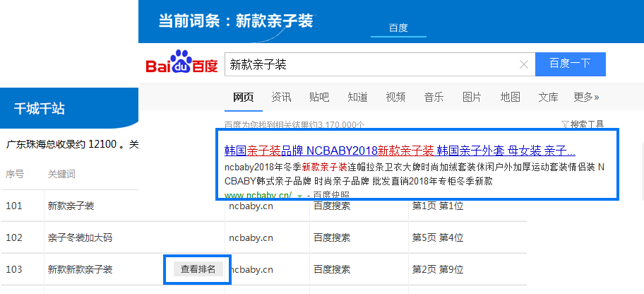644x294 pixels.
Task: Select the 千城千站 header tab
Action: (x=40, y=109)
